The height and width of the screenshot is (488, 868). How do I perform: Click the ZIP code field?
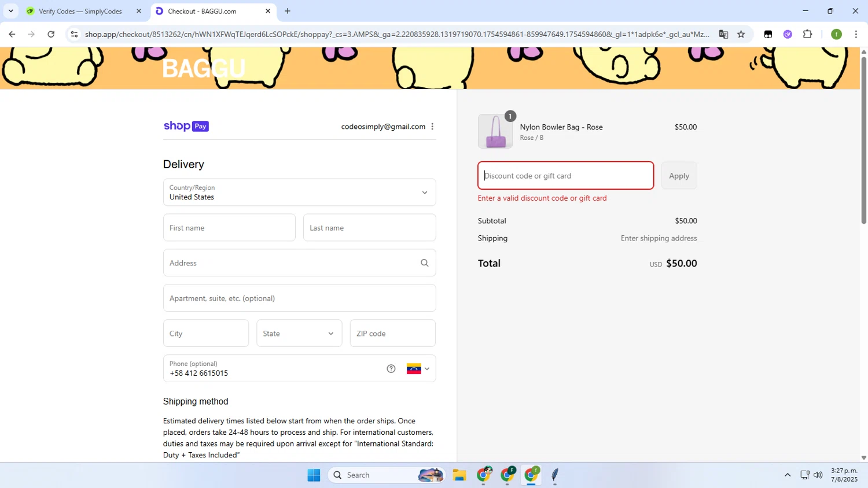pos(392,334)
